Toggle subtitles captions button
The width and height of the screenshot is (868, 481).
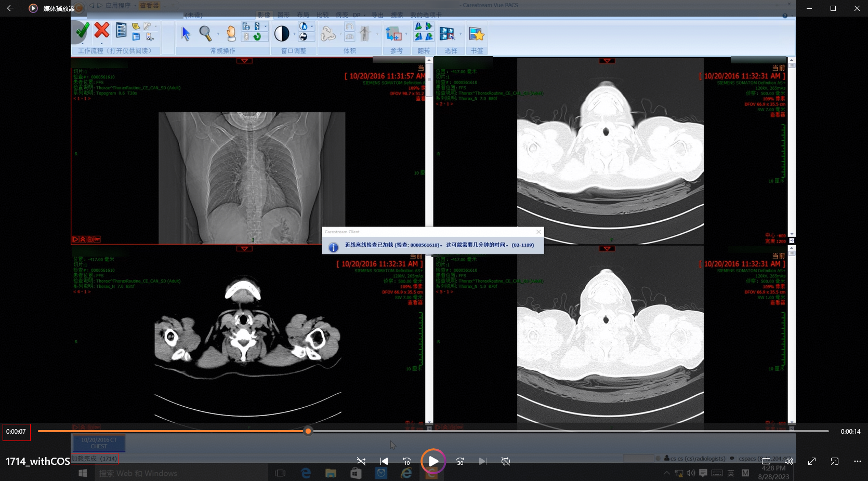tap(766, 461)
